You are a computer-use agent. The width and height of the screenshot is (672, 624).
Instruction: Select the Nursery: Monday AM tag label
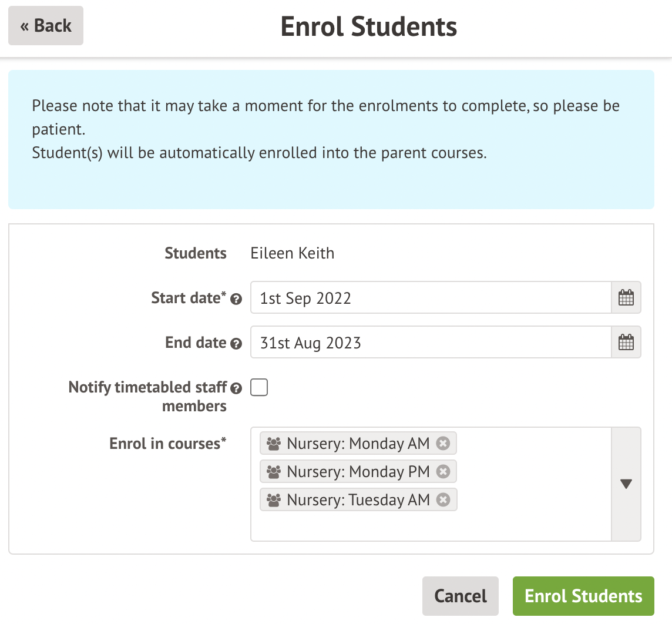tap(358, 444)
